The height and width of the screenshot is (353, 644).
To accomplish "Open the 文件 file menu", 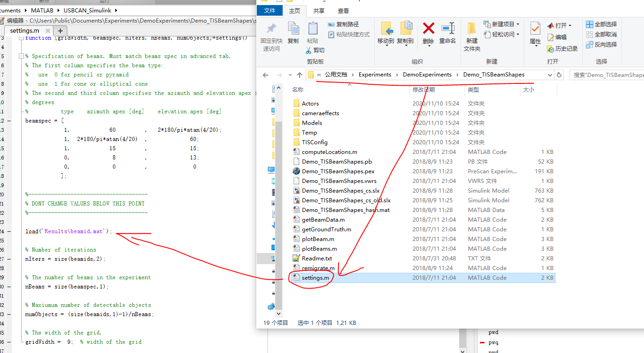I will pos(270,11).
